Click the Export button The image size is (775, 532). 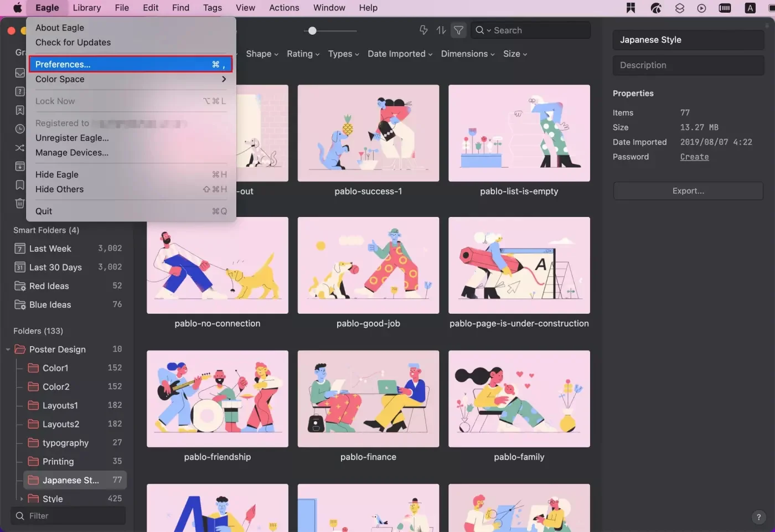[688, 191]
